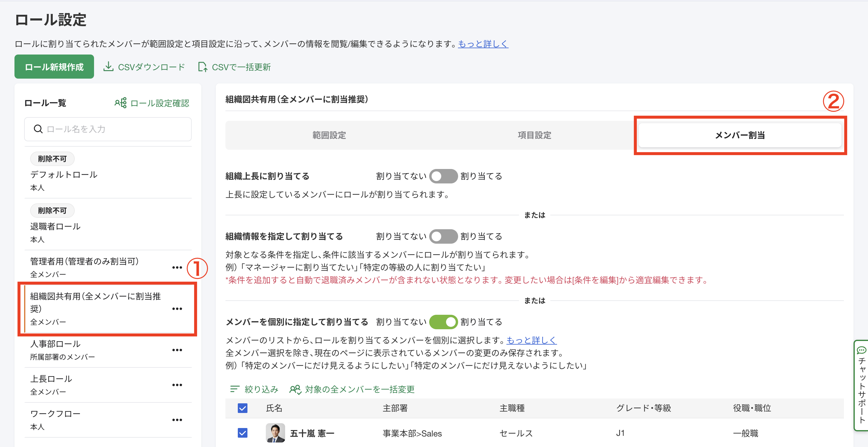Screen dimensions: 868x447
Task: Uncheck the checkbox for 五十嵐 憲一
Action: pos(242,433)
